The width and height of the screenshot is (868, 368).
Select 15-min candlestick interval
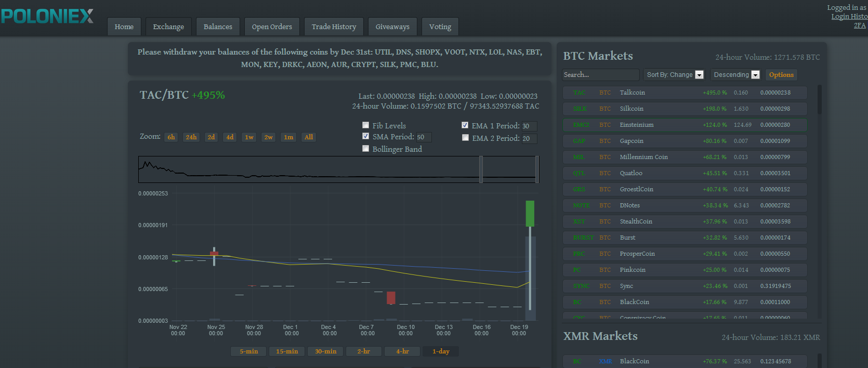tap(287, 351)
